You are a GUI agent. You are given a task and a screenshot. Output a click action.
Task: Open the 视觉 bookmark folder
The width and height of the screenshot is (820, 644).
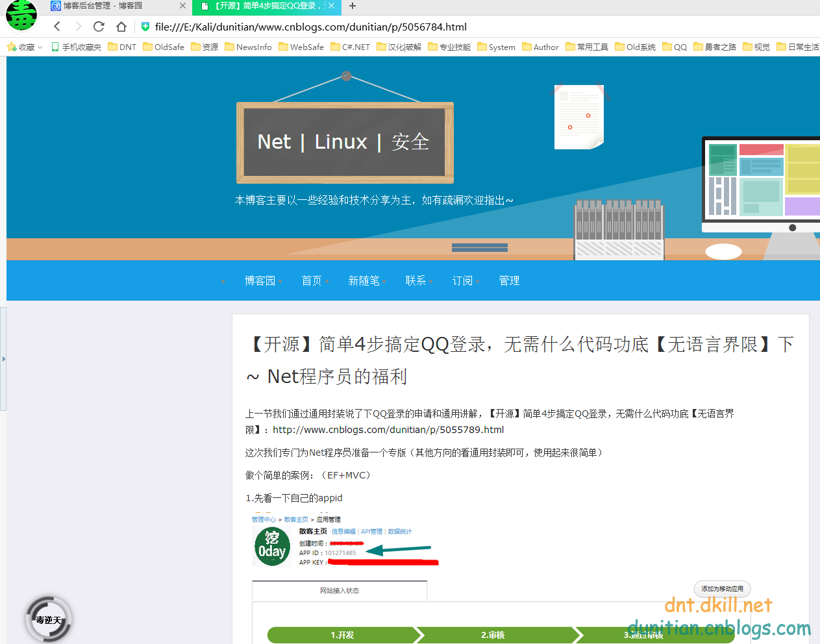point(756,47)
